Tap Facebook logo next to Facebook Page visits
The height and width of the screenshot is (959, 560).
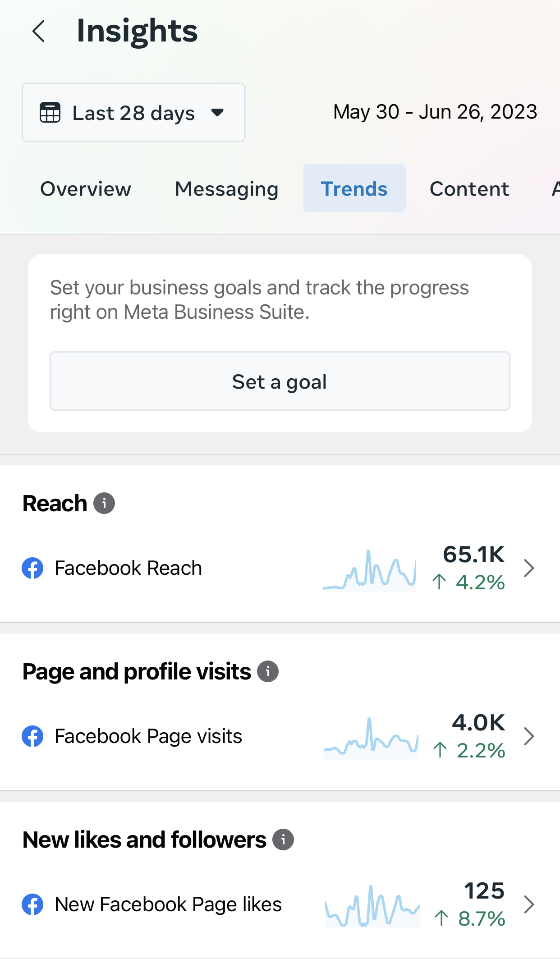coord(32,736)
